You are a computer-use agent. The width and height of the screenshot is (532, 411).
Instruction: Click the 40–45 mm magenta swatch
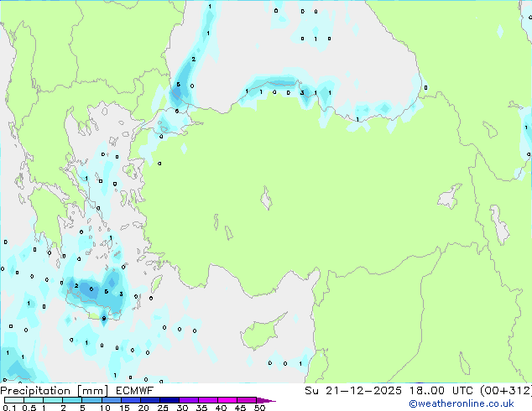pyautogui.click(x=227, y=400)
